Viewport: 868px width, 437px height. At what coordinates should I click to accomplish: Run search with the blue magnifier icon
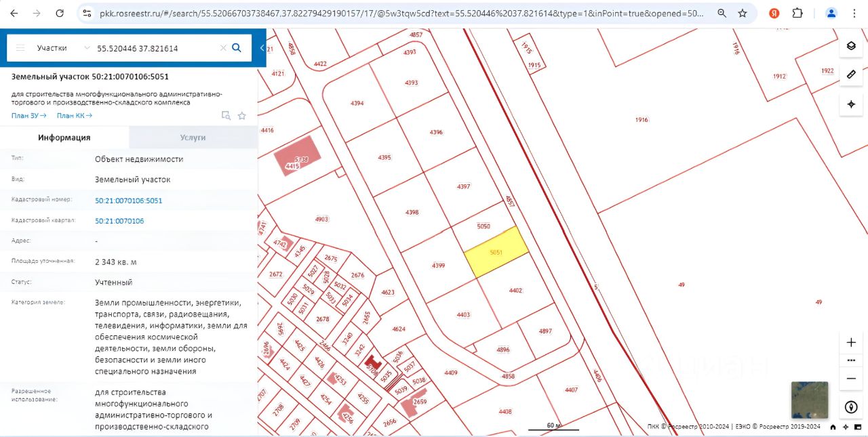tap(237, 47)
